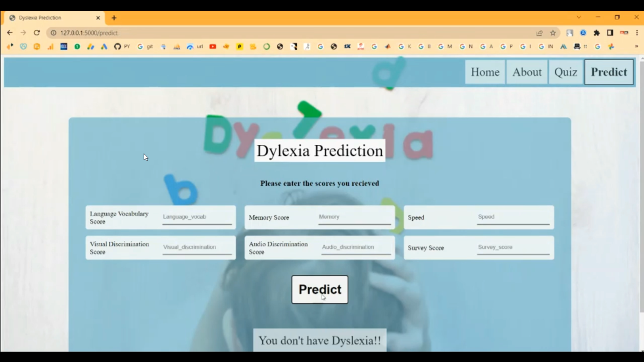Open the Google IN bookmark
The height and width of the screenshot is (362, 644).
point(546,46)
